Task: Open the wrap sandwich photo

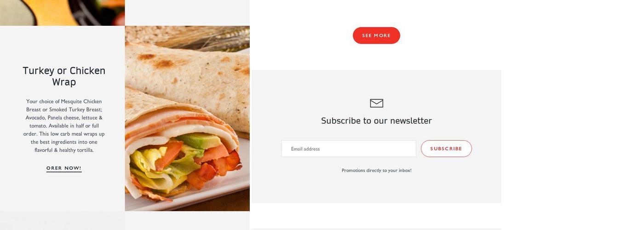Action: coord(187,118)
